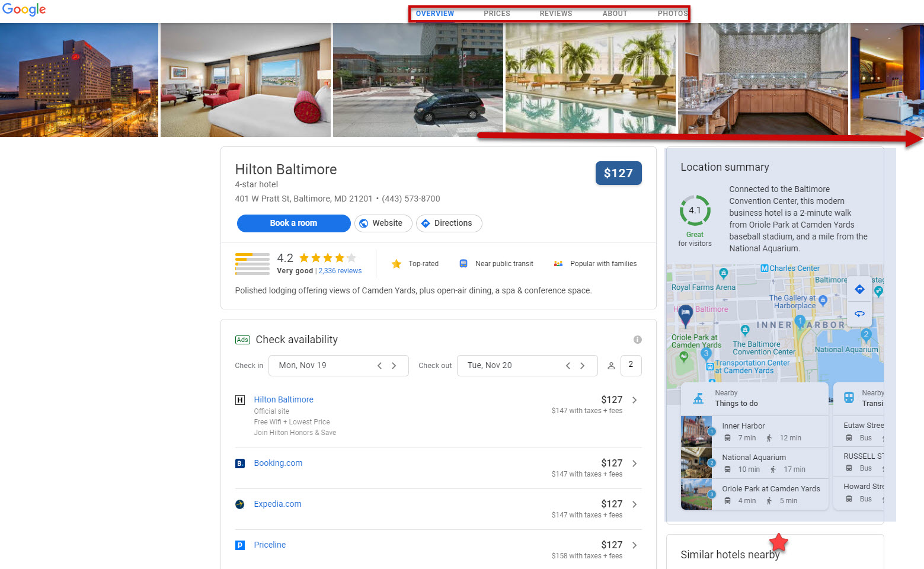The height and width of the screenshot is (569, 924).
Task: Click the Booking.com B logo icon
Action: click(240, 463)
